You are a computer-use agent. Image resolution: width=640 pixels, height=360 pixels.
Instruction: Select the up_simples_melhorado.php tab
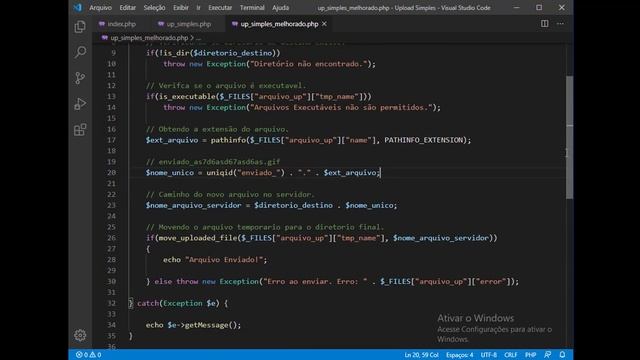279,24
